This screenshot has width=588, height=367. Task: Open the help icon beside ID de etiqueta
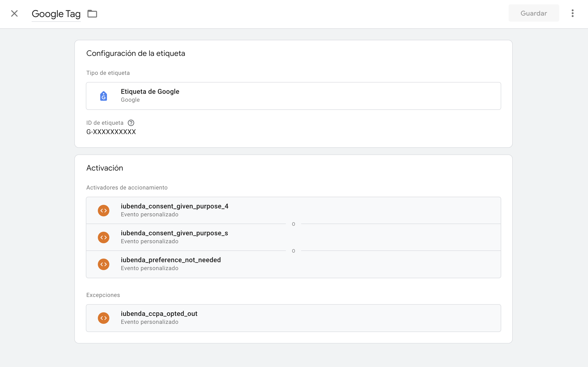131,123
